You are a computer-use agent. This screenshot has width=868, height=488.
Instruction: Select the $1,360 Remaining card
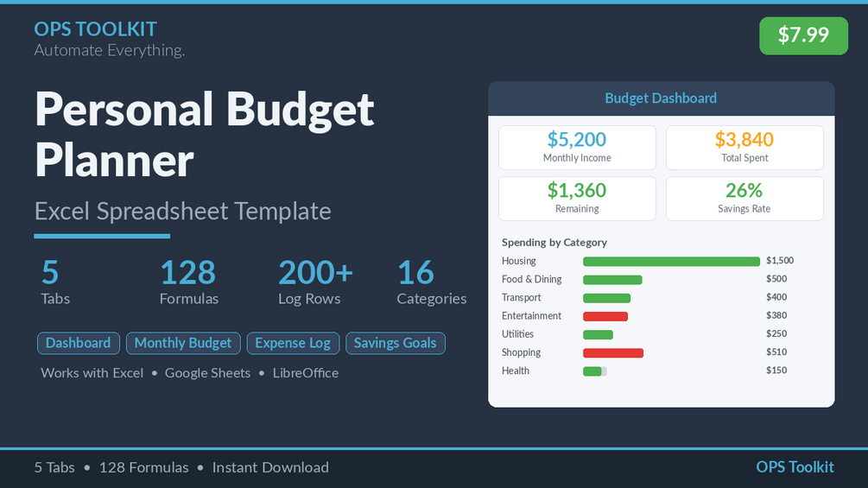pos(577,198)
